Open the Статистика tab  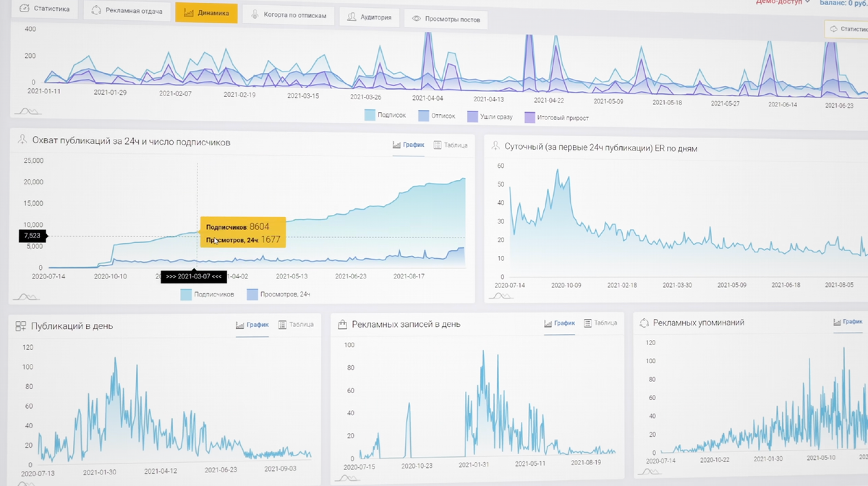[45, 9]
